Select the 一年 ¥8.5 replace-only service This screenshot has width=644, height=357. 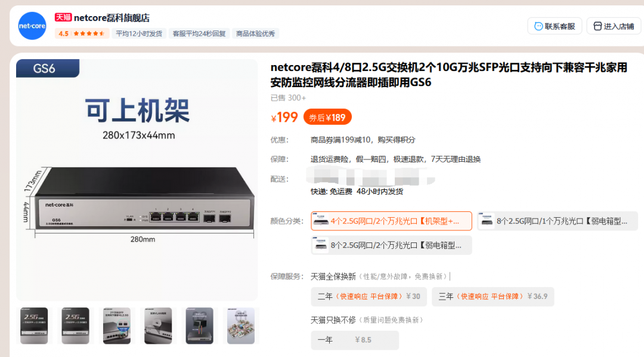(x=354, y=340)
